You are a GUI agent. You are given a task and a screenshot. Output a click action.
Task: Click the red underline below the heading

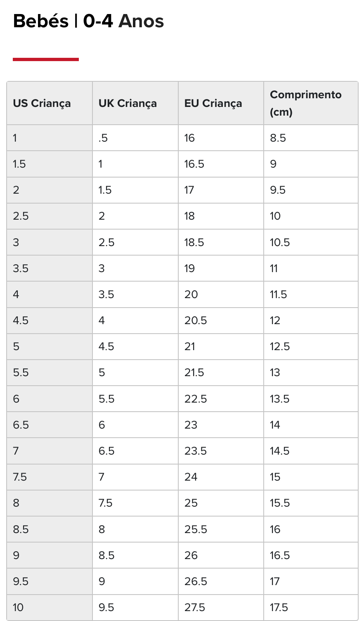(x=46, y=59)
